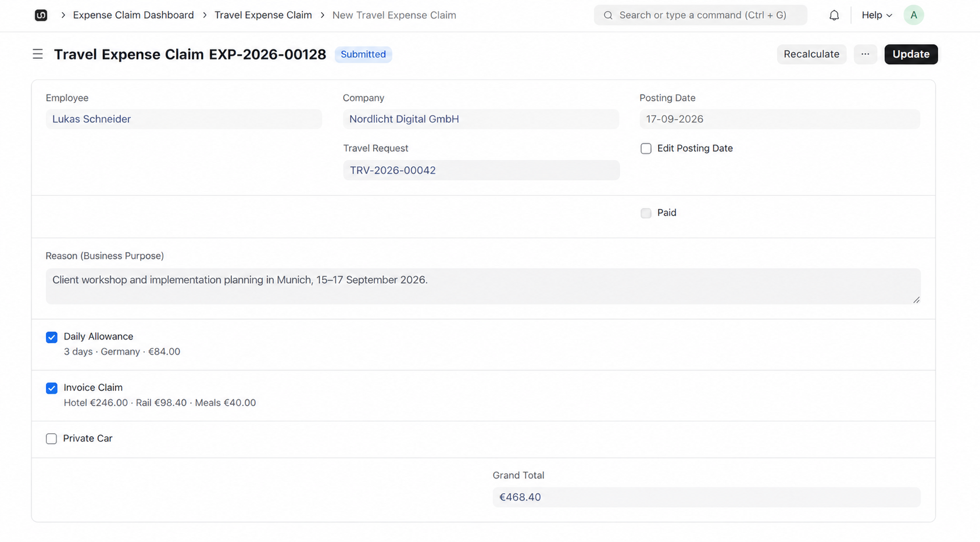The height and width of the screenshot is (542, 980).
Task: Open the notifications bell icon
Action: (x=834, y=15)
